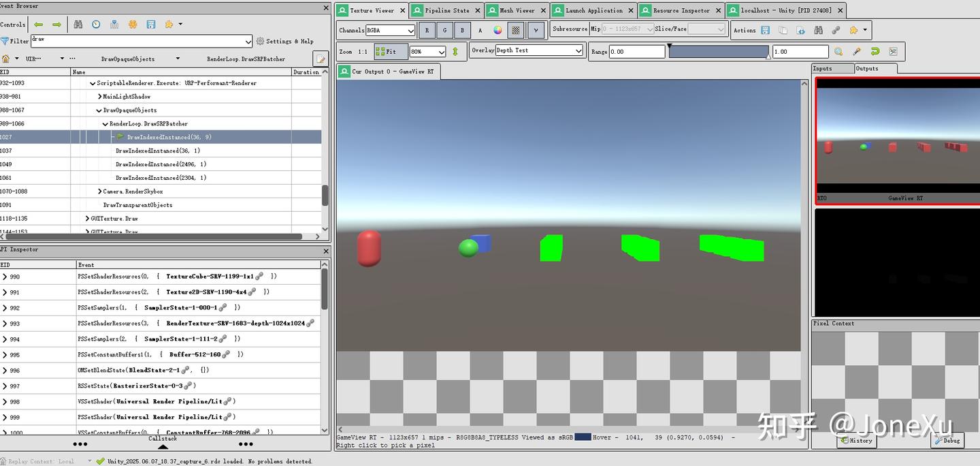Open the range histogram icon
Image resolution: width=980 pixels, height=466 pixels.
893,51
